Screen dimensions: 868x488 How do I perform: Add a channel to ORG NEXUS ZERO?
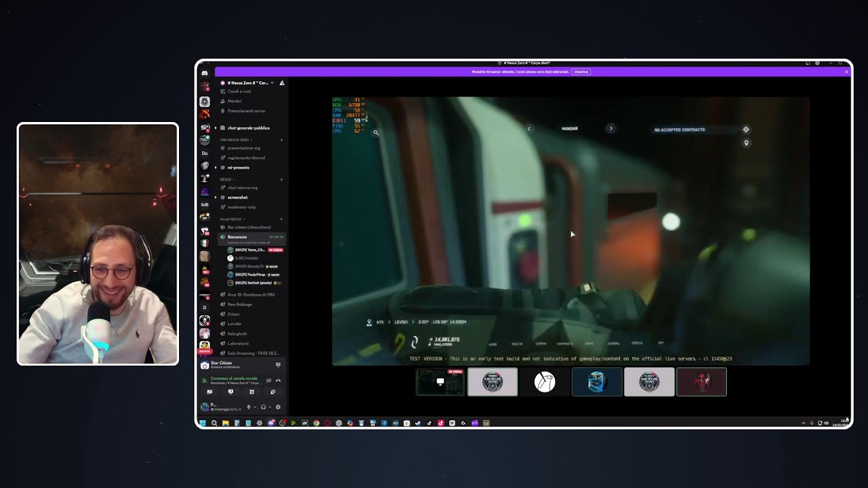tap(281, 140)
